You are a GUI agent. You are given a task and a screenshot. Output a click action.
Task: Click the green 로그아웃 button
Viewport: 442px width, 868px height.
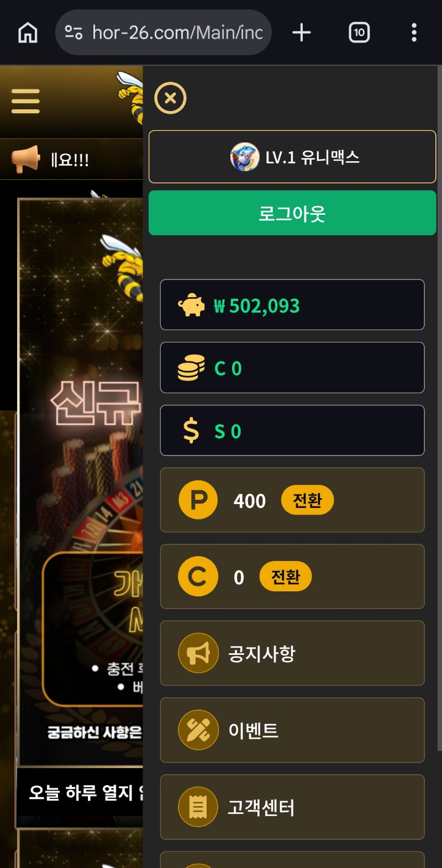[x=292, y=213]
